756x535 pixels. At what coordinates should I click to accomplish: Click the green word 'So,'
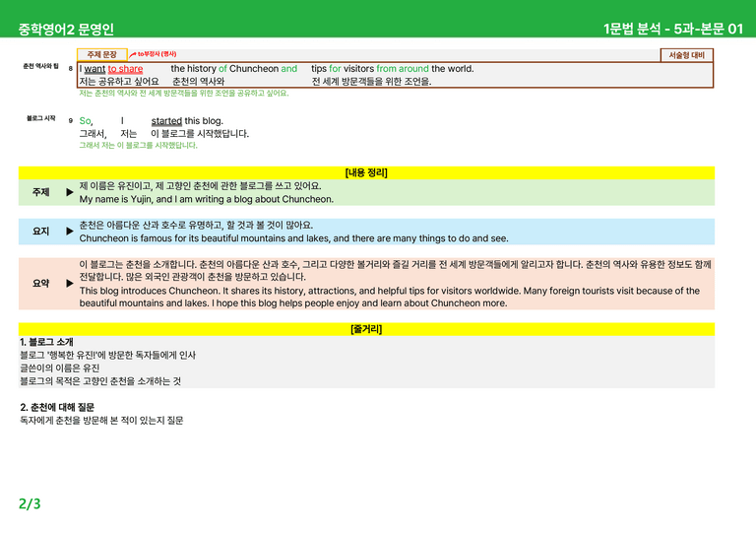pos(87,120)
